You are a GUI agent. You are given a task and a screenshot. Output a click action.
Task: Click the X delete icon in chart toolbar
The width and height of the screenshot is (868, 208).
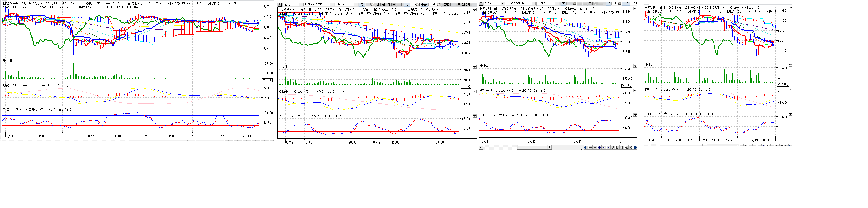pyautogui.click(x=630, y=147)
